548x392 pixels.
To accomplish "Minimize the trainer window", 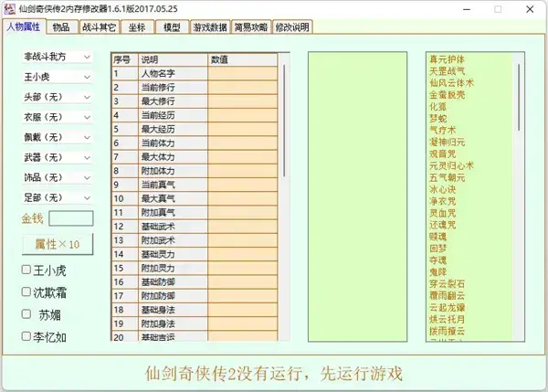I will (467, 9).
